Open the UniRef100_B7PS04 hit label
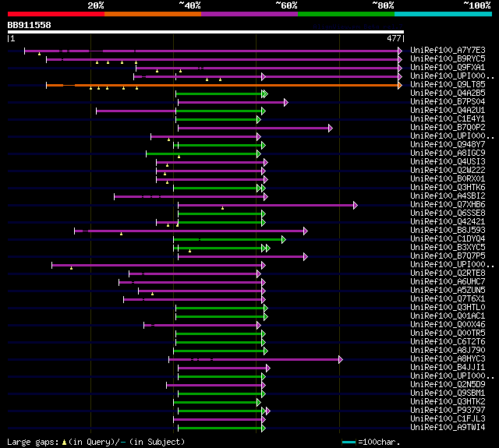 click(448, 102)
